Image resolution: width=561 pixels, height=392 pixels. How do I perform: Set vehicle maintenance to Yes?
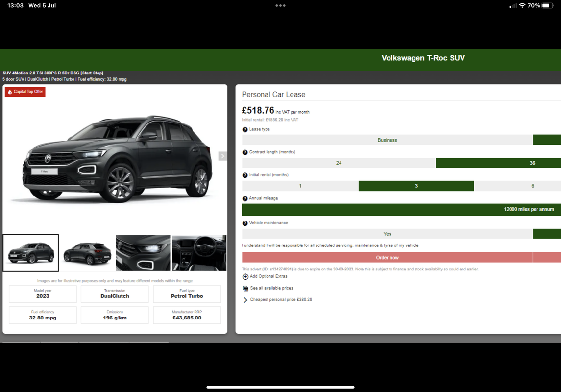click(387, 234)
